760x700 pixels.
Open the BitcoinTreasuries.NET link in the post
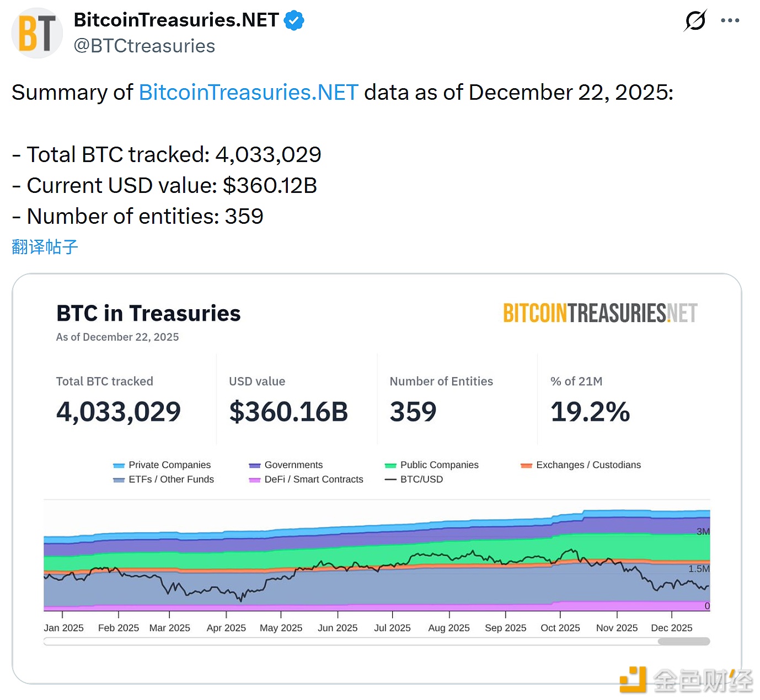(248, 93)
